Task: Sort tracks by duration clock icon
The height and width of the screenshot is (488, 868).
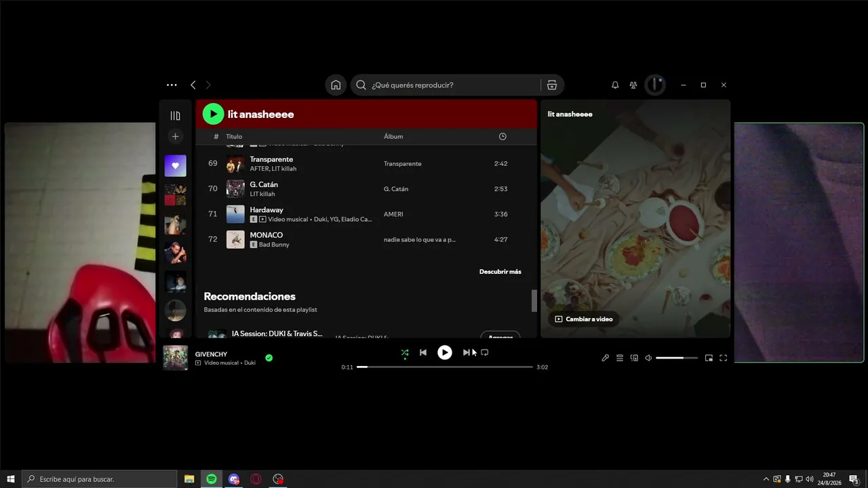Action: click(x=502, y=136)
